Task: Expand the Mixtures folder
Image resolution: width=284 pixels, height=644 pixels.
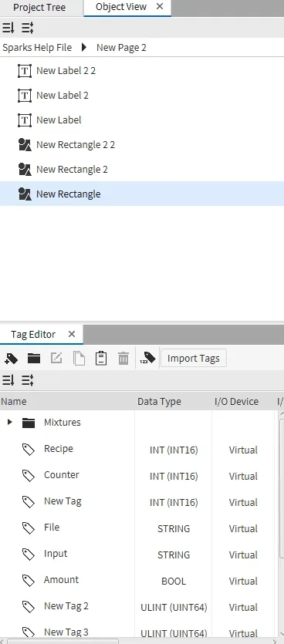Action: (x=10, y=422)
